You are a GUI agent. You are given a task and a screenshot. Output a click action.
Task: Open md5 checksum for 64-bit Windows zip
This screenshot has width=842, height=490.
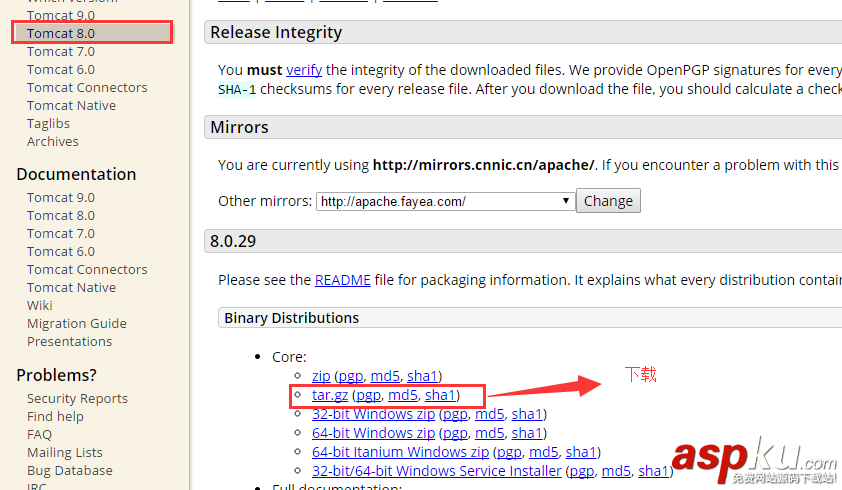490,433
